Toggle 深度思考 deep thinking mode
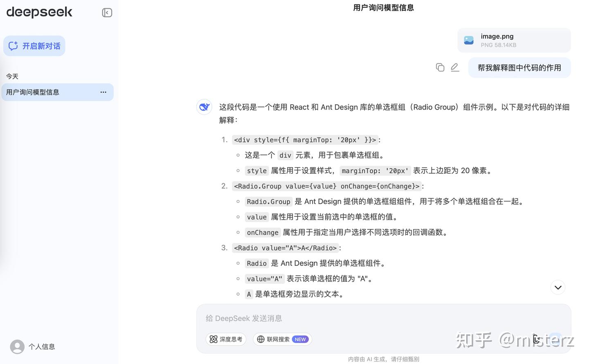The height and width of the screenshot is (364, 589). coord(226,339)
